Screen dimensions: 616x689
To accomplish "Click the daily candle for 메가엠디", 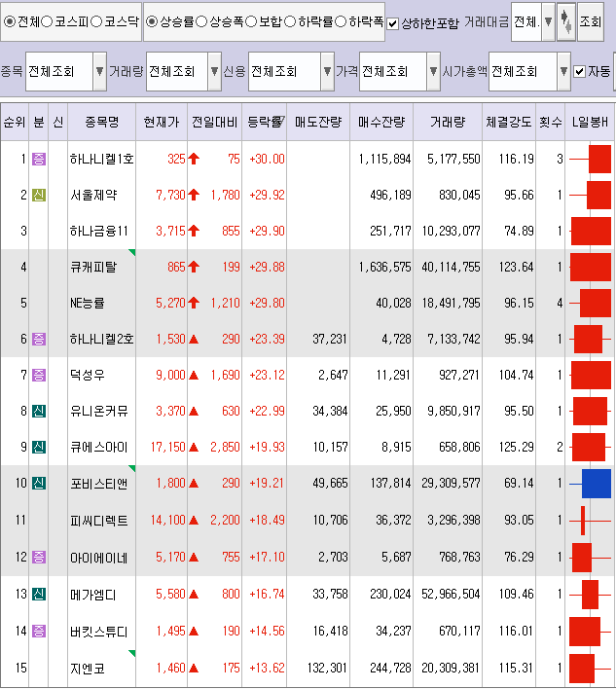I will pyautogui.click(x=590, y=595).
